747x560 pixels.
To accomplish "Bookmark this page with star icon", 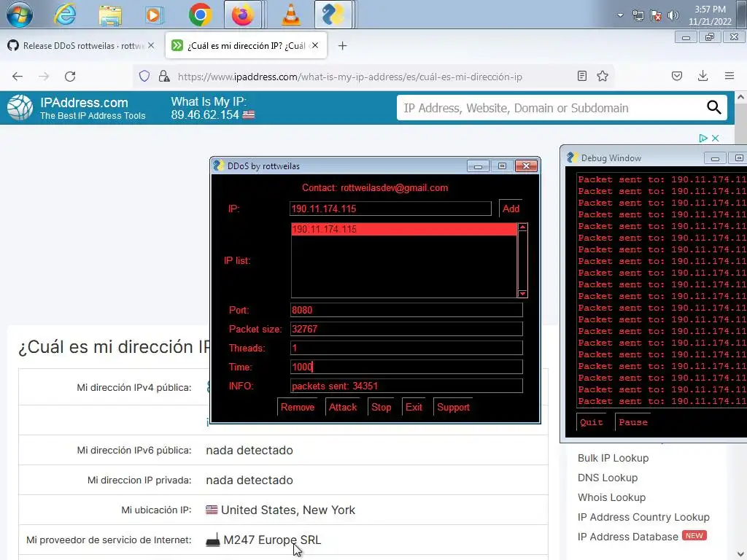I will click(x=603, y=76).
